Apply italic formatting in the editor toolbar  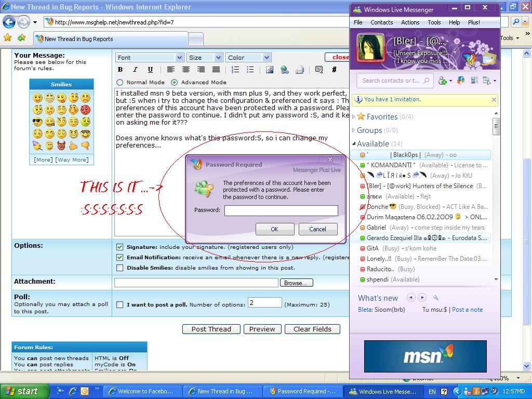pos(135,70)
